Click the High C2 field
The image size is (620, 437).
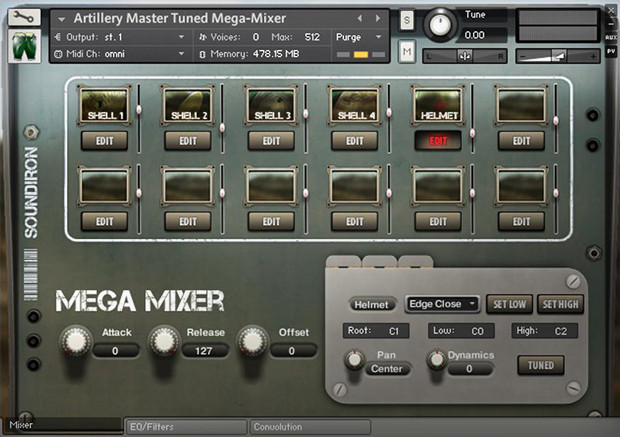[544, 331]
